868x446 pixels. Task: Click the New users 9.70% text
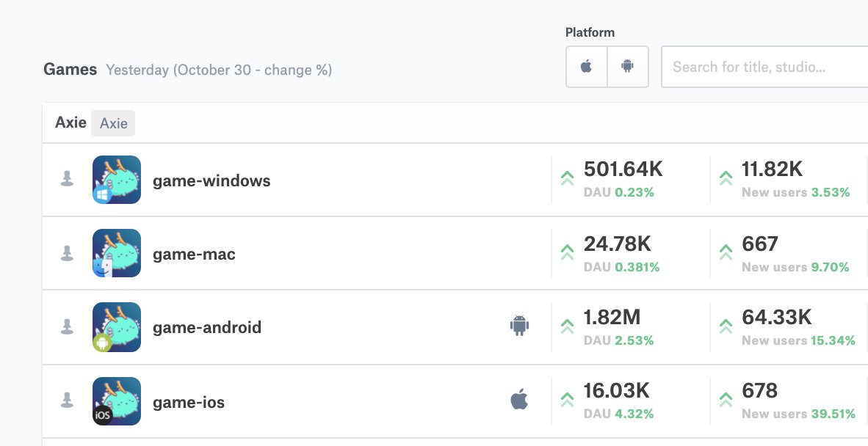pyautogui.click(x=795, y=267)
